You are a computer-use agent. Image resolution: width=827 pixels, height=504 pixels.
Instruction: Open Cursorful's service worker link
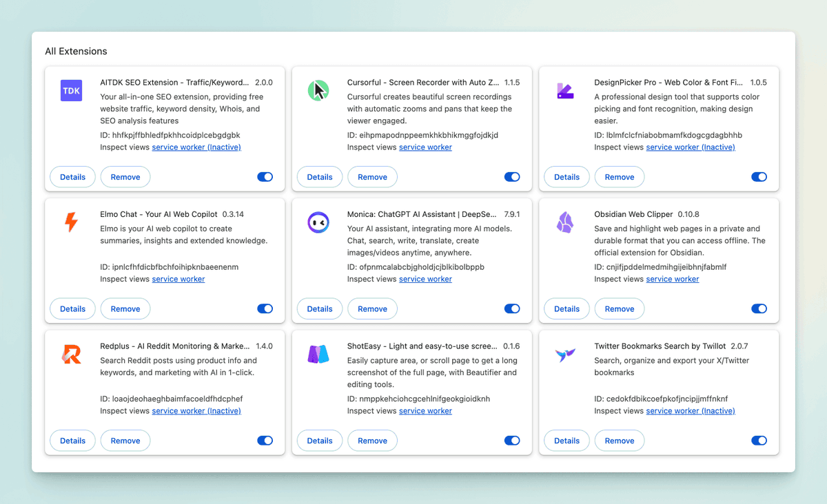(x=425, y=147)
